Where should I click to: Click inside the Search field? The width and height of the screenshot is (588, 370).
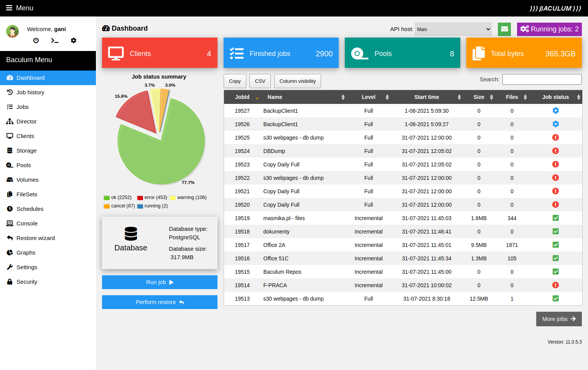click(542, 79)
